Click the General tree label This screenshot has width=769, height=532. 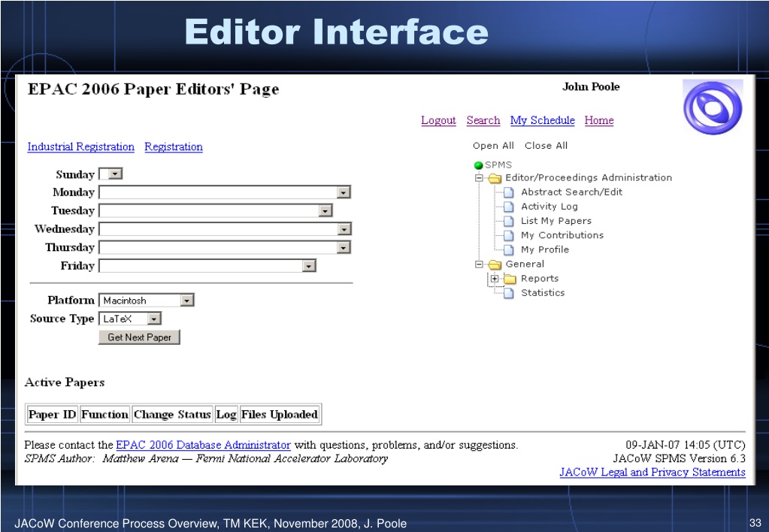click(x=525, y=264)
